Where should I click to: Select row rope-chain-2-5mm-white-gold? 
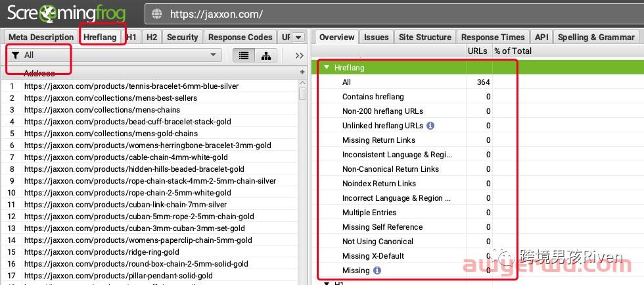(x=150, y=193)
